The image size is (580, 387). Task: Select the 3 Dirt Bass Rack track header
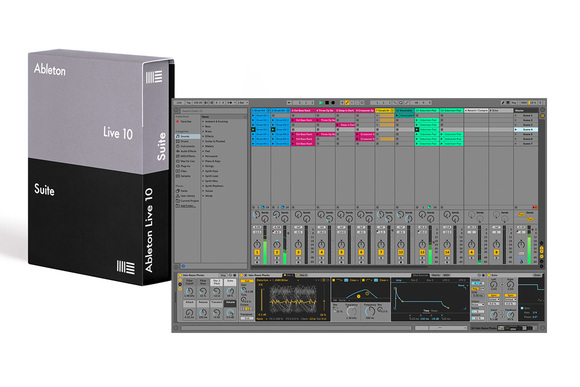click(x=303, y=110)
